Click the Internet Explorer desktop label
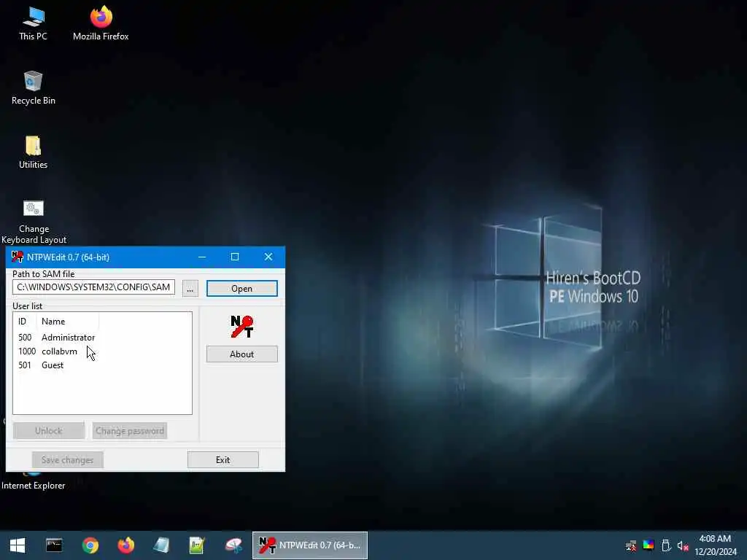 click(x=34, y=485)
